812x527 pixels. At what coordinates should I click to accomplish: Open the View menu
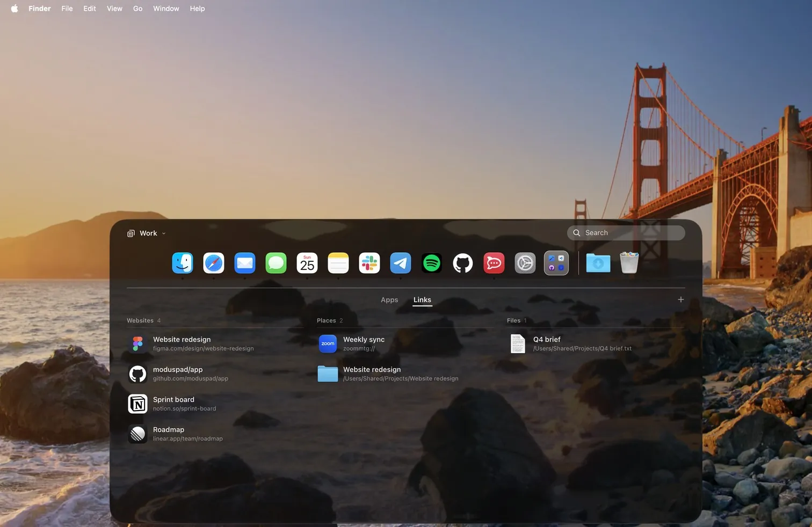click(114, 9)
